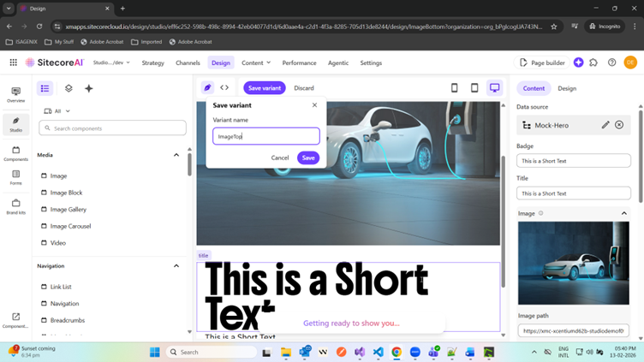This screenshot has width=644, height=362.
Task: Open the Design menu
Action: click(221, 62)
